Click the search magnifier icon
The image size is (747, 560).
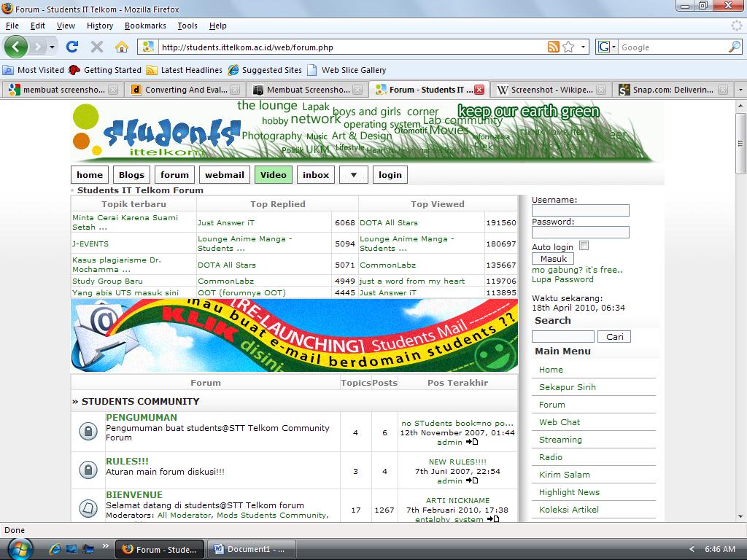pyautogui.click(x=735, y=47)
